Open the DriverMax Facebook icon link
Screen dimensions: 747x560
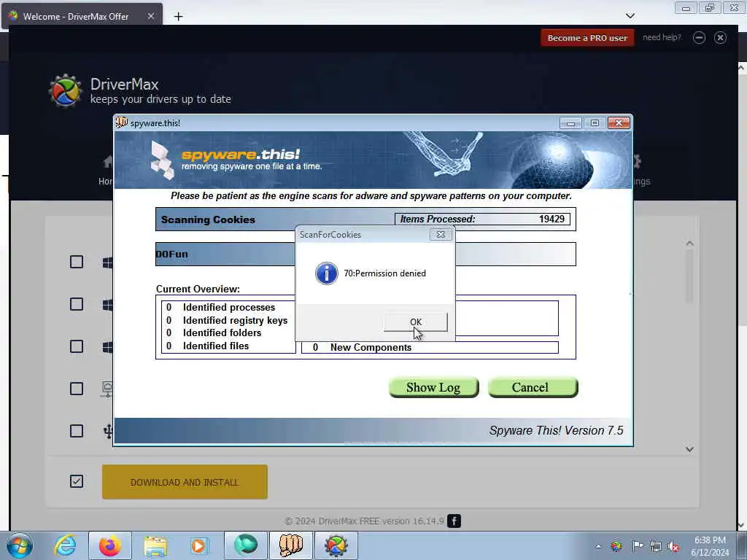(454, 521)
